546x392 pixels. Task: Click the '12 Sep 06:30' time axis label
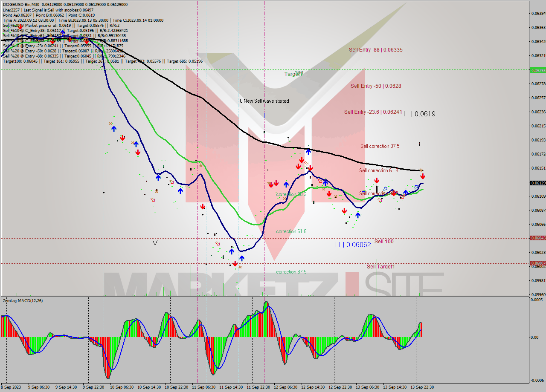[x=285, y=387]
